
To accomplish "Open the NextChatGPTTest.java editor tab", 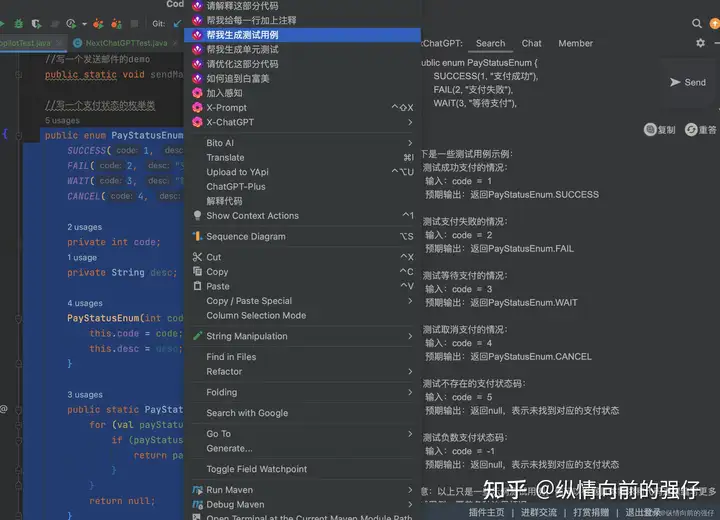I will pos(126,43).
